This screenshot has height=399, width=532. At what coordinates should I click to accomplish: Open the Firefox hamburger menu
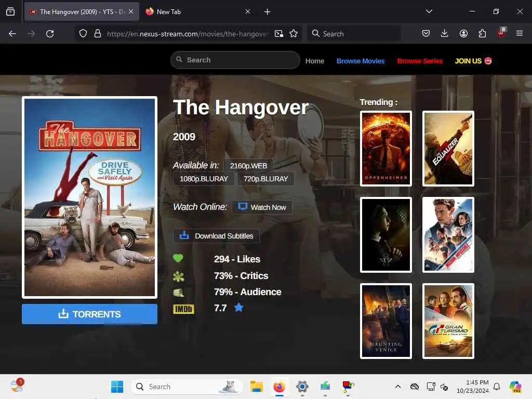pos(520,33)
